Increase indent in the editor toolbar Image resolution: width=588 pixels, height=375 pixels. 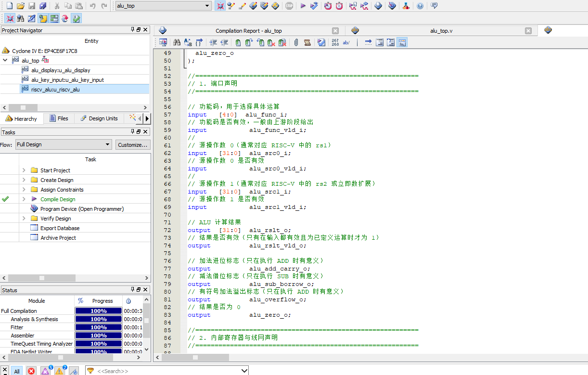pos(213,42)
